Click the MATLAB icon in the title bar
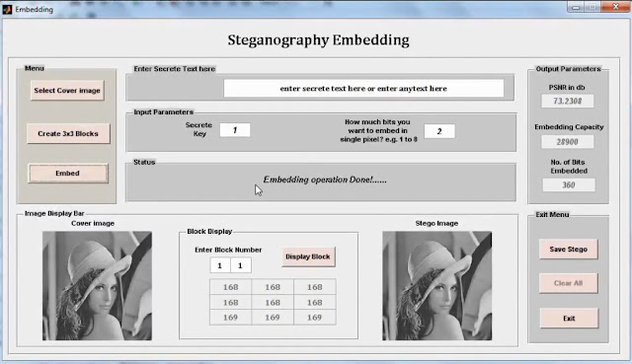The width and height of the screenshot is (632, 364). [7, 9]
